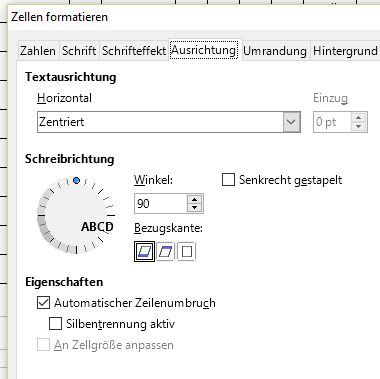
Task: Open the Horizontal alignment dropdown arrow
Action: [x=291, y=122]
